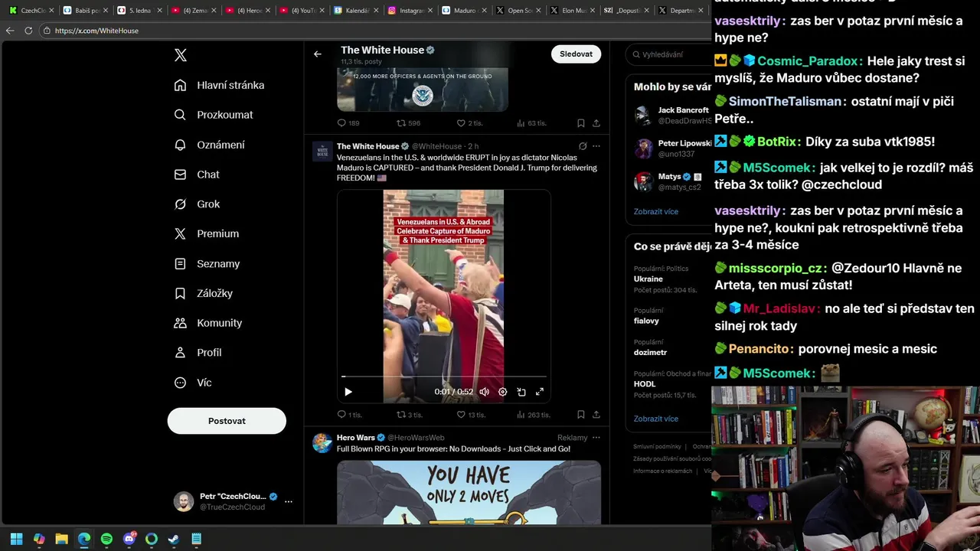Image resolution: width=980 pixels, height=551 pixels.
Task: Open account menu dots next to Petr CzechCloud
Action: point(289,502)
